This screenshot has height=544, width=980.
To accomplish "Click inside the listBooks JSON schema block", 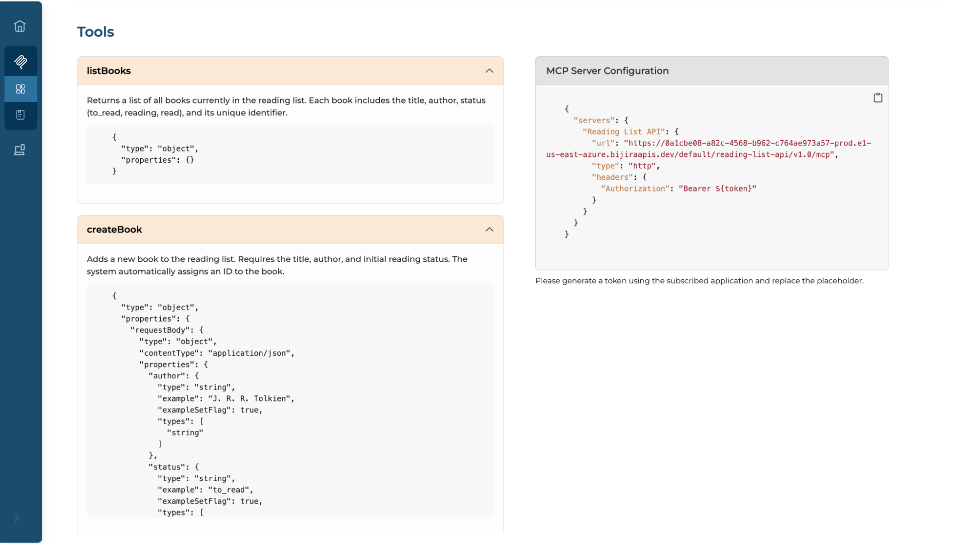I will coord(290,154).
